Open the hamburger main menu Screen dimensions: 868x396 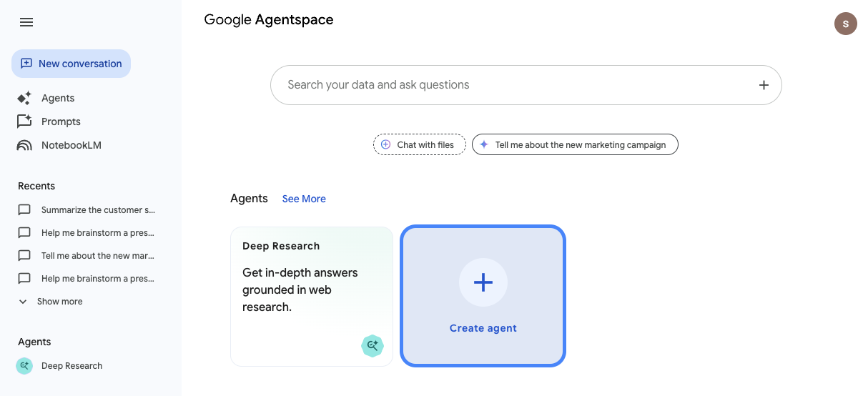(x=26, y=22)
